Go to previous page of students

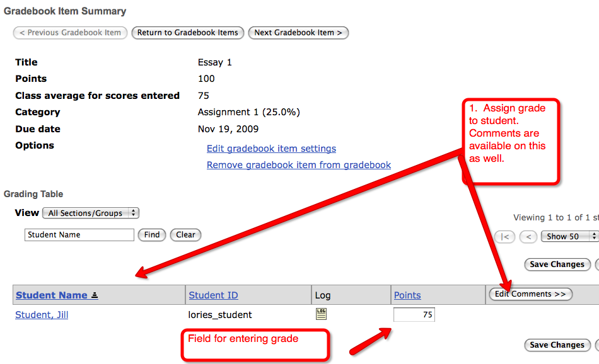(x=529, y=237)
